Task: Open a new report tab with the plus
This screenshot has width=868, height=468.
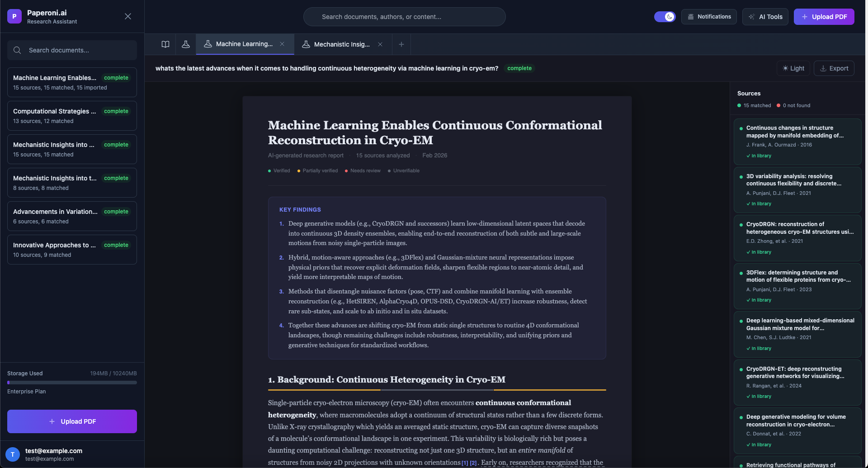Action: pyautogui.click(x=401, y=44)
